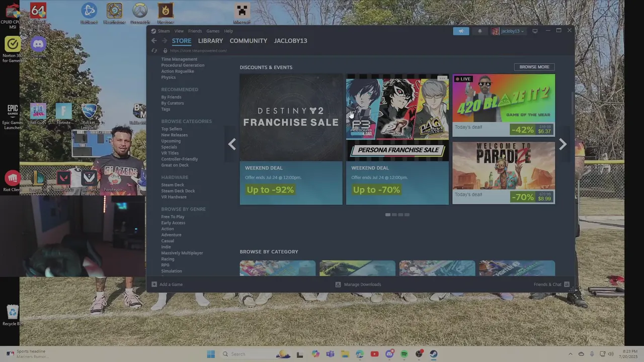This screenshot has width=644, height=362.
Task: Open the Friends menu
Action: coord(195,31)
